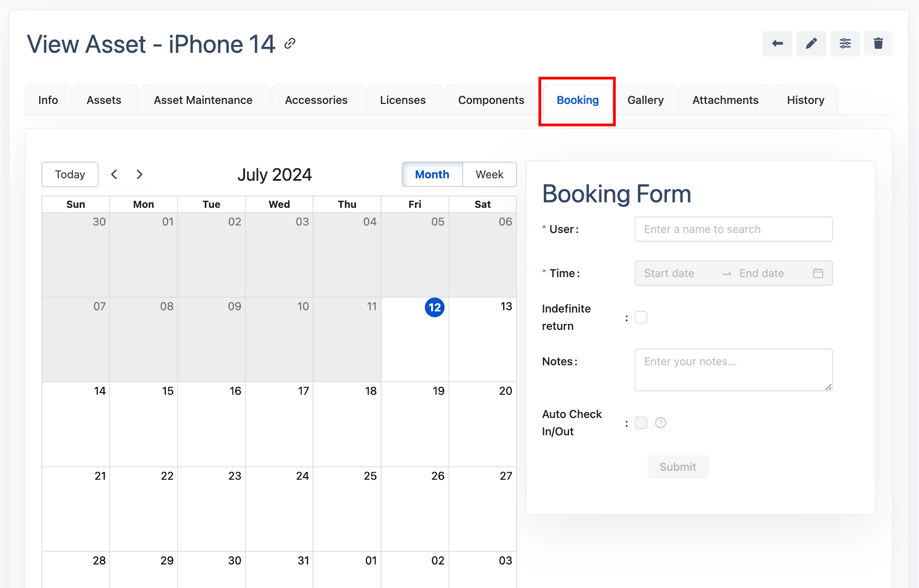Viewport: 919px width, 588px height.
Task: Select the Month view toggle
Action: (x=432, y=175)
